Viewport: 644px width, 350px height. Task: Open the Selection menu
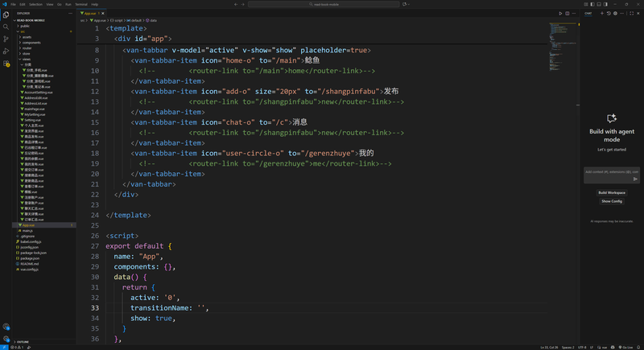pyautogui.click(x=35, y=4)
